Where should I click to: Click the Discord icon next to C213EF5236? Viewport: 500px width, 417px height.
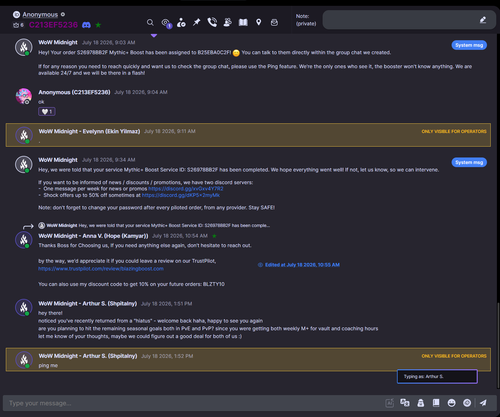point(86,25)
